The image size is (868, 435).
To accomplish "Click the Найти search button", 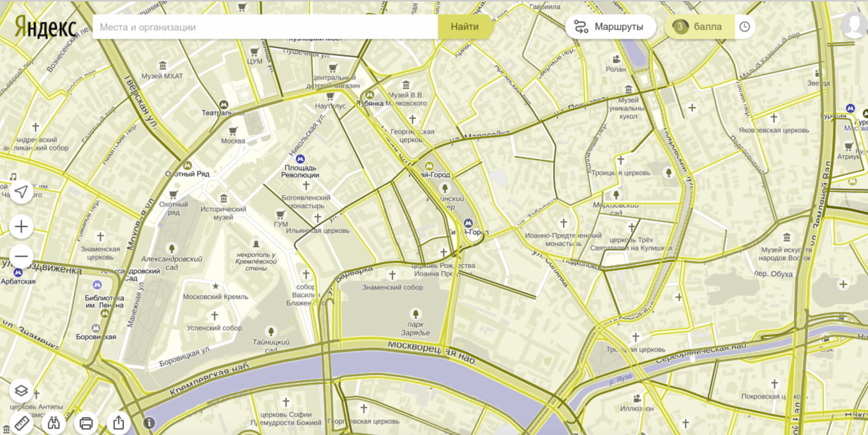I will 465,27.
